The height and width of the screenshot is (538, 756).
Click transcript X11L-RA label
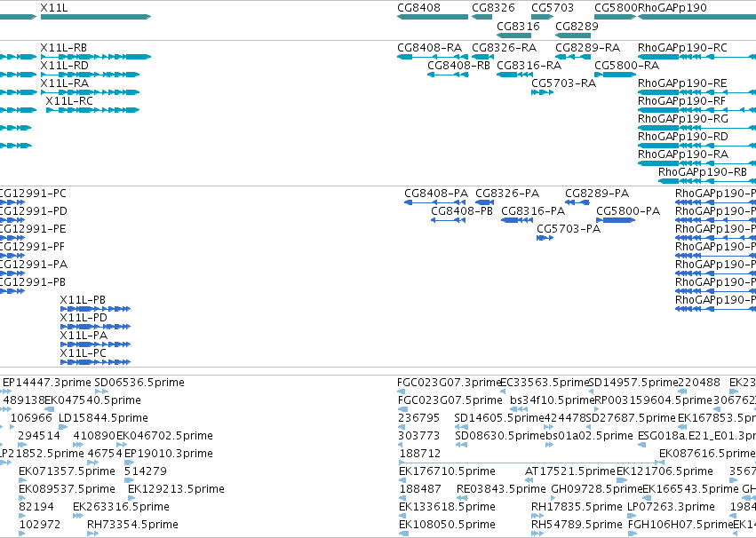click(x=65, y=83)
